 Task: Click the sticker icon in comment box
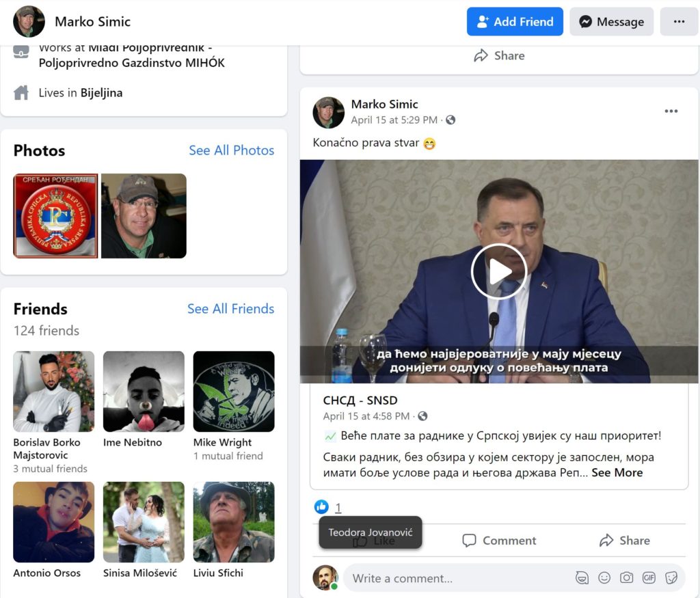click(671, 577)
